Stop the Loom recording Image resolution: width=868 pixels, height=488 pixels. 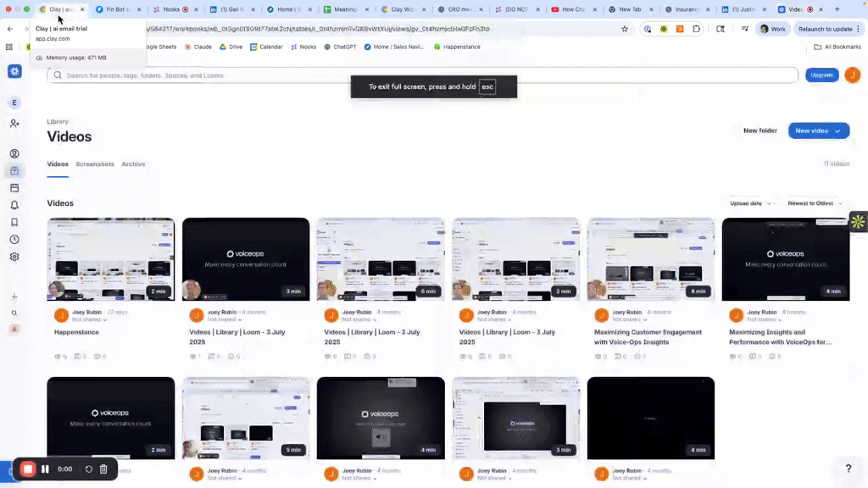point(28,469)
